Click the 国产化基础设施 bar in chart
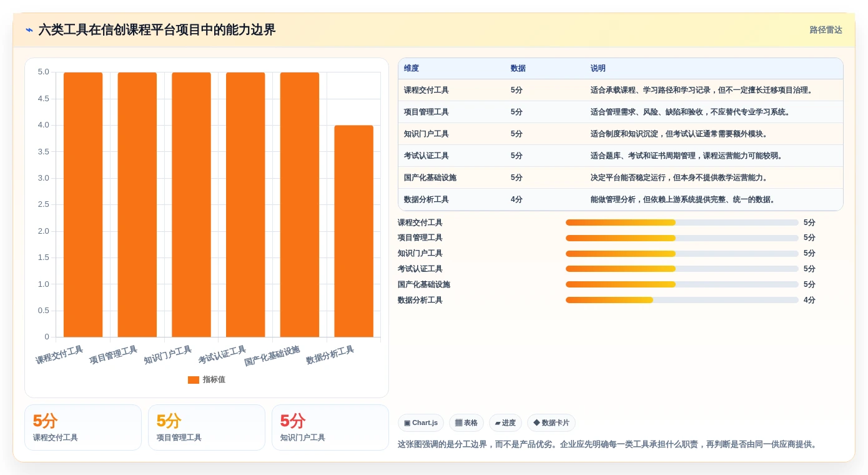Viewport: 868px width, 475px height. coord(300,205)
